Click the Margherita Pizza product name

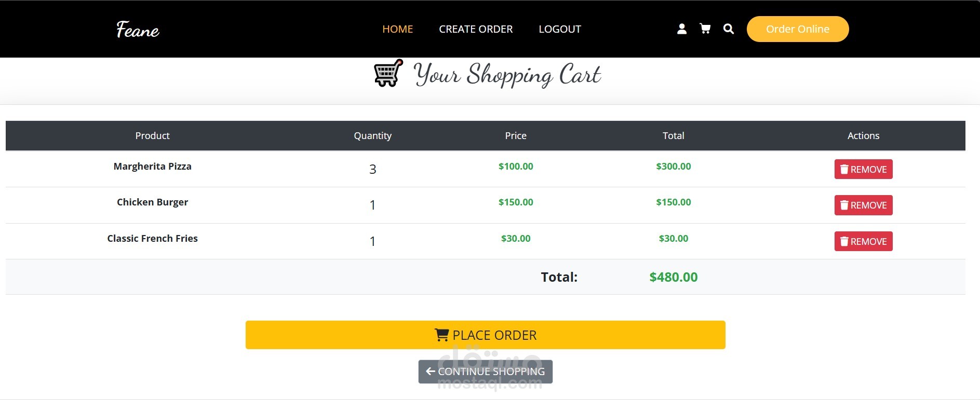[x=153, y=167]
